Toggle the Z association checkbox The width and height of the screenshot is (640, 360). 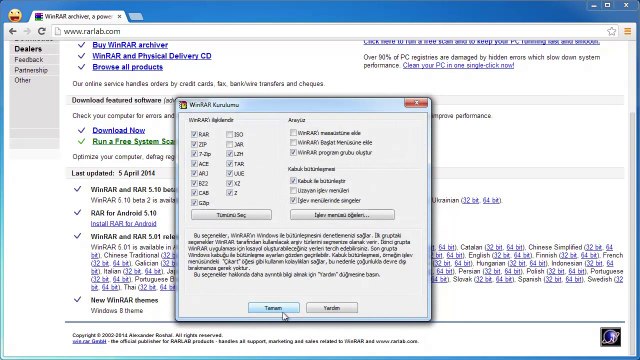(x=229, y=193)
